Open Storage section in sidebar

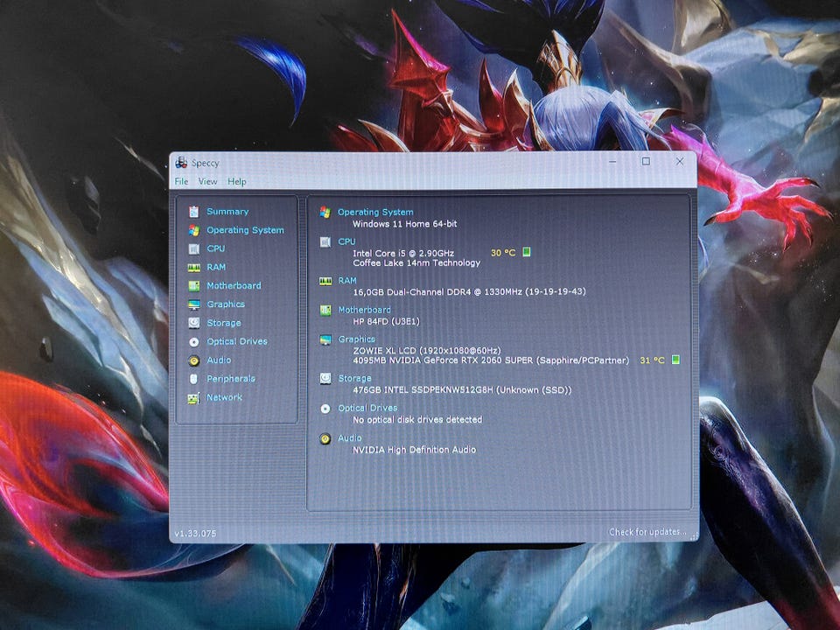coord(224,323)
